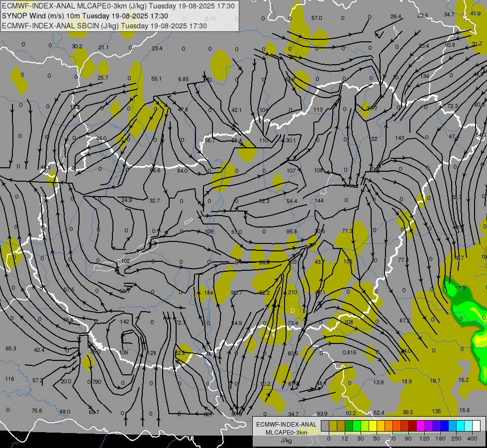The image size is (487, 448).
Task: Pick the magenta legend swatch
Action: pos(420,426)
